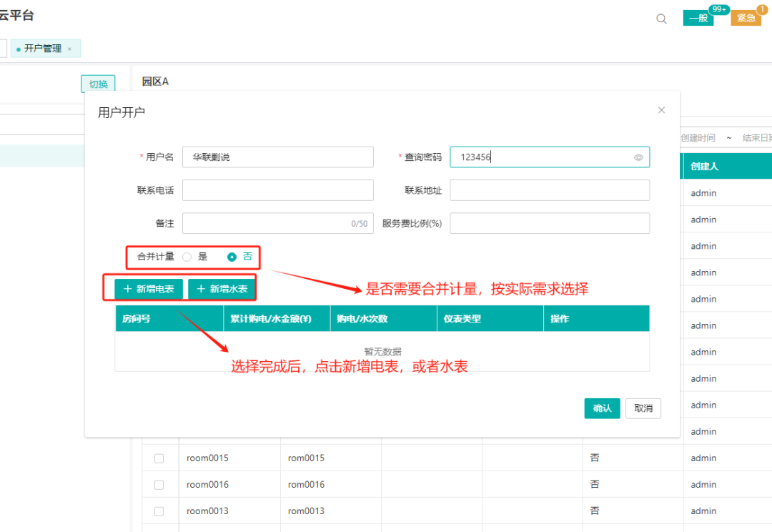Toggle password visibility eye icon

(638, 157)
